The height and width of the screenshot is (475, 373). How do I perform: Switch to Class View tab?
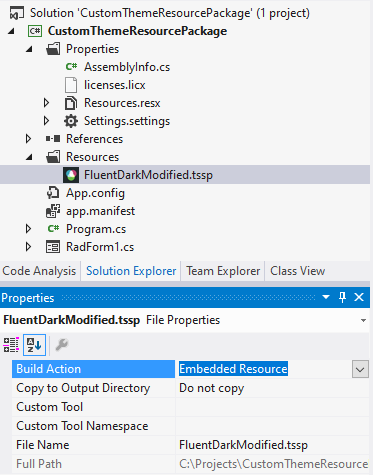point(297,271)
